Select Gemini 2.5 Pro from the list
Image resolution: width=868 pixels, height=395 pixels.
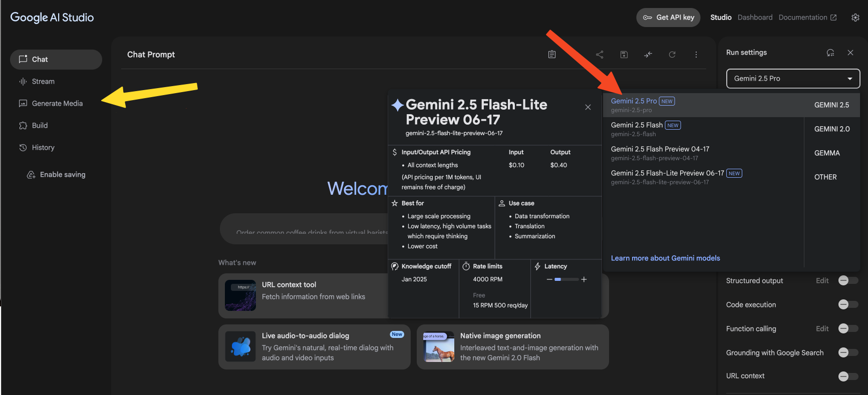[x=703, y=105]
